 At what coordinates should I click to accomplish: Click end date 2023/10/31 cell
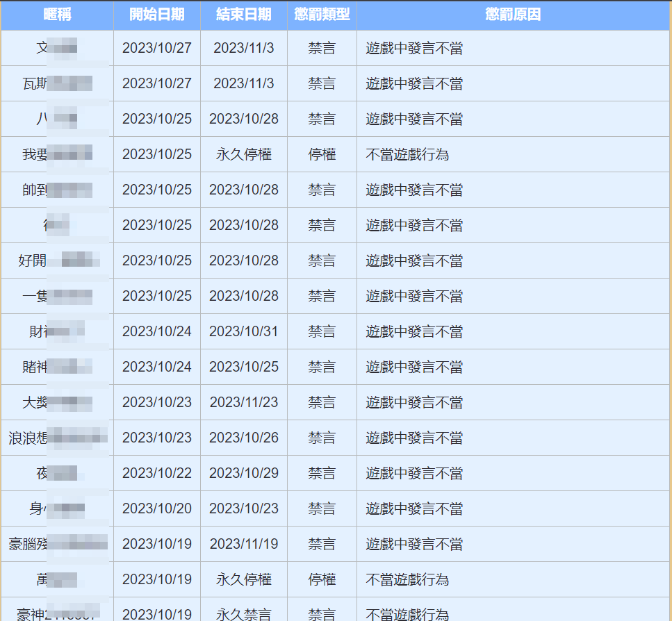coord(243,331)
